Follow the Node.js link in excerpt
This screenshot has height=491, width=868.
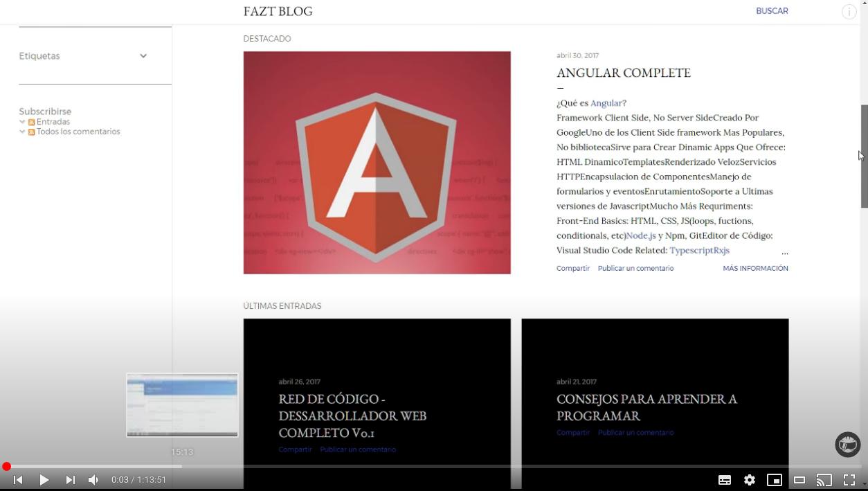pyautogui.click(x=641, y=235)
